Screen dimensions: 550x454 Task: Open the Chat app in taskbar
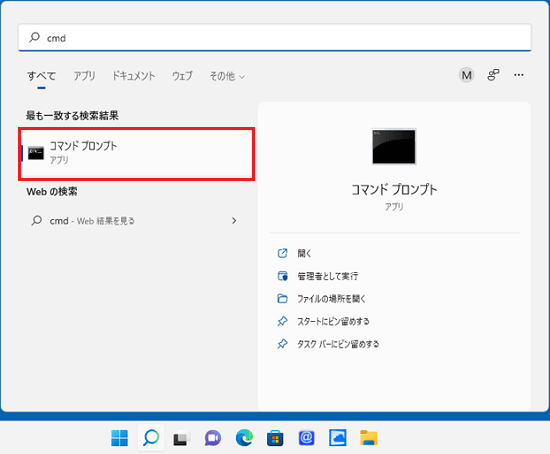click(213, 438)
